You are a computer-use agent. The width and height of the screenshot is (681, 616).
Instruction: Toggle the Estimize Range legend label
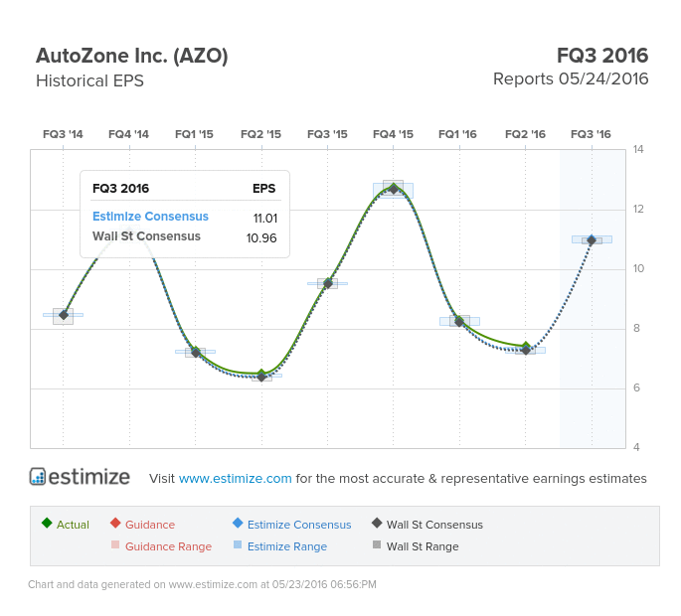pyautogui.click(x=287, y=546)
